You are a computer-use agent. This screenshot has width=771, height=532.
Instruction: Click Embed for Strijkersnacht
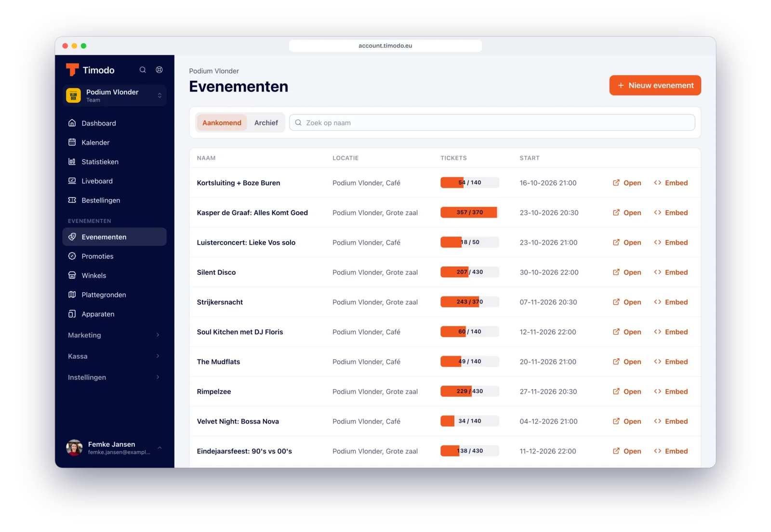click(x=671, y=302)
